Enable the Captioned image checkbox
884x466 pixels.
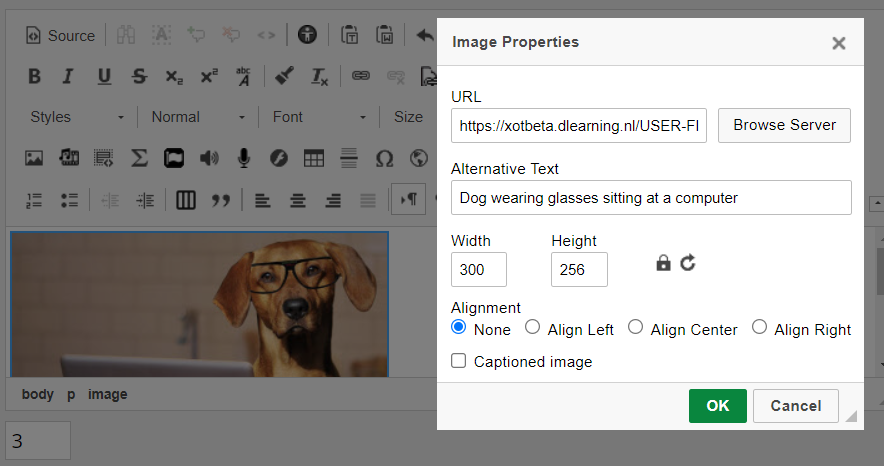(459, 361)
